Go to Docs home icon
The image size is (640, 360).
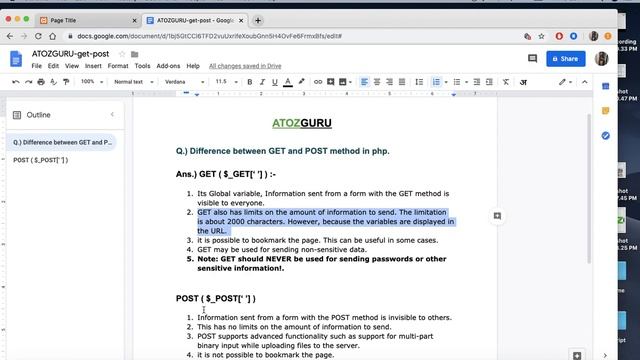click(16, 59)
